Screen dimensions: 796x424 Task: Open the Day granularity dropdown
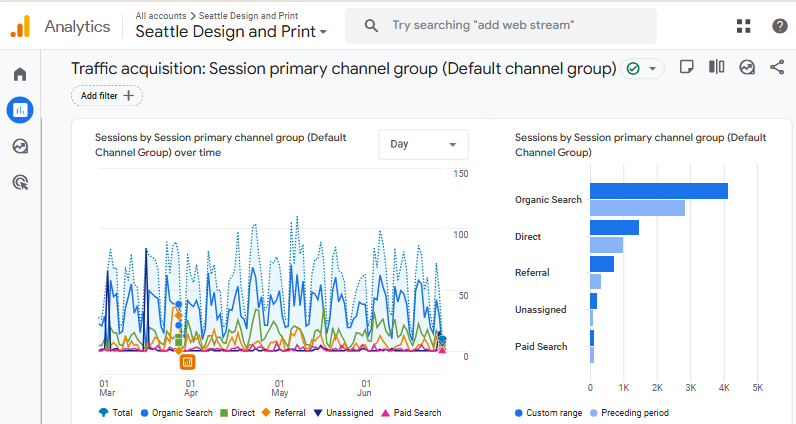click(x=423, y=144)
